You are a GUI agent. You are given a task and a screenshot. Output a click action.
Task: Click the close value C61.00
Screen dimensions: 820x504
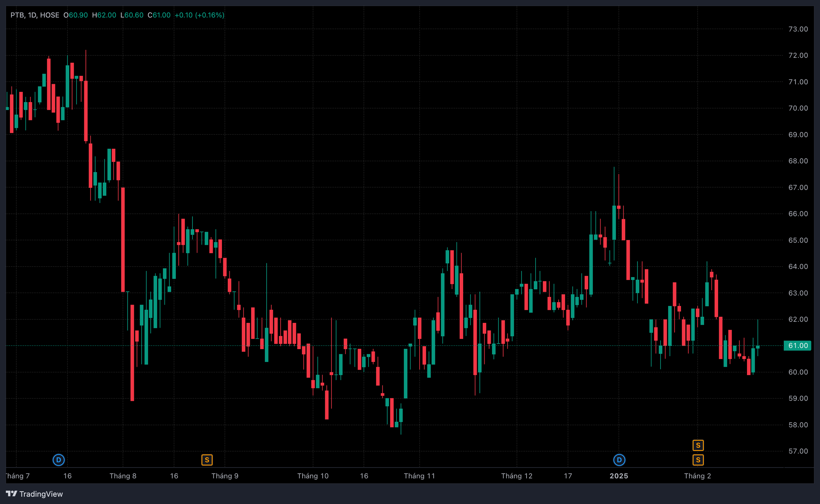click(159, 15)
